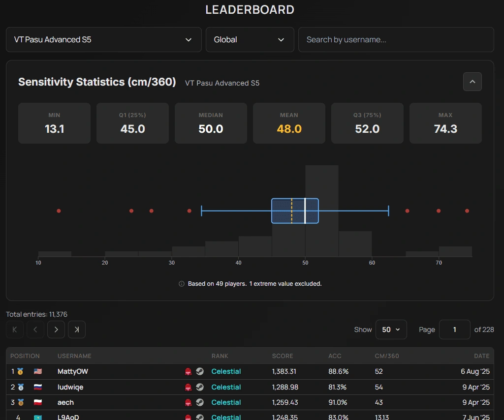Image resolution: width=504 pixels, height=420 pixels.
Task: Click the first page icon
Action: pos(14,330)
